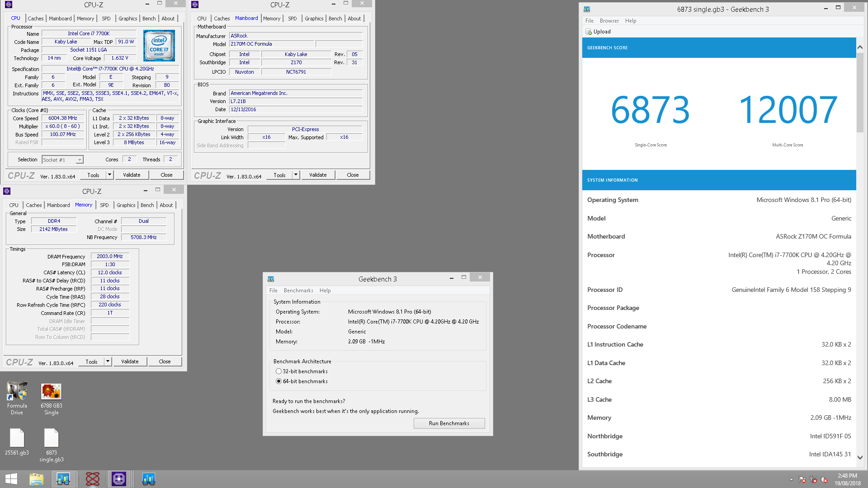Click the Geekbench 3 dialog title icon

271,279
